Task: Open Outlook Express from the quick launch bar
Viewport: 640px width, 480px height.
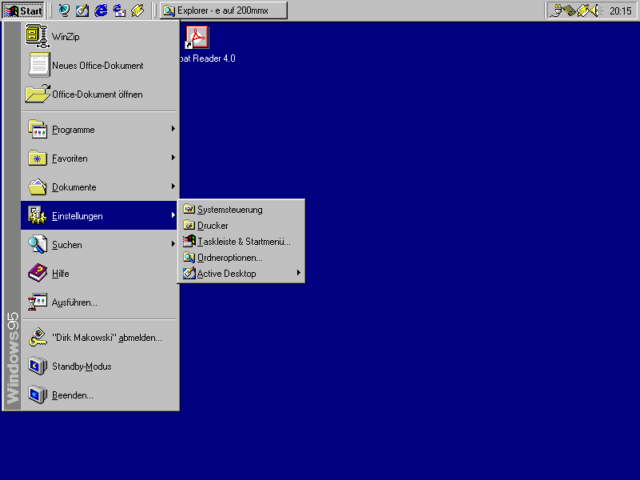Action: click(119, 10)
